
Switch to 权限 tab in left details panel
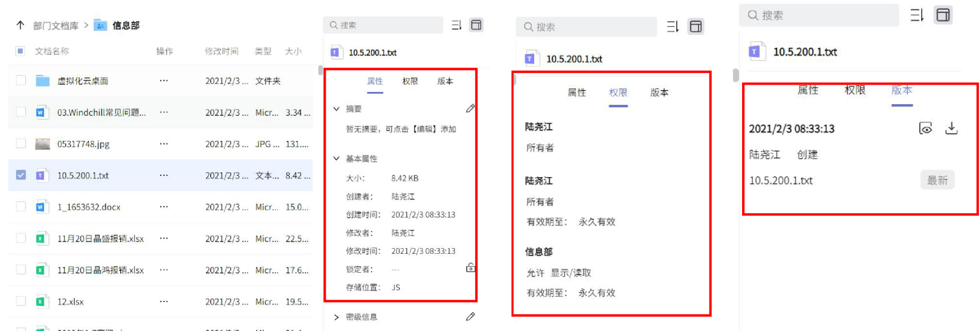[x=410, y=81]
